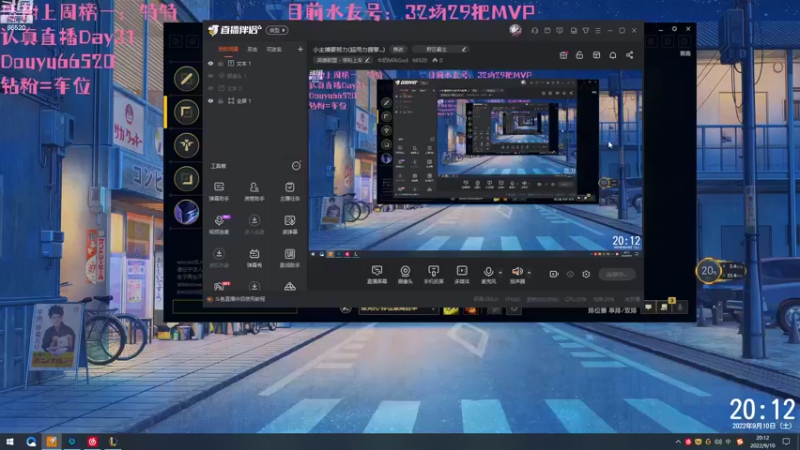The width and height of the screenshot is (800, 450).
Task: Click the pencil circle icon in the left sidebar
Action: (186, 79)
